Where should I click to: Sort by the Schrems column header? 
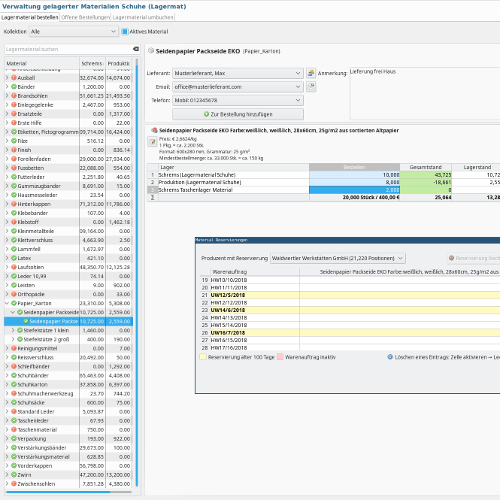click(92, 63)
